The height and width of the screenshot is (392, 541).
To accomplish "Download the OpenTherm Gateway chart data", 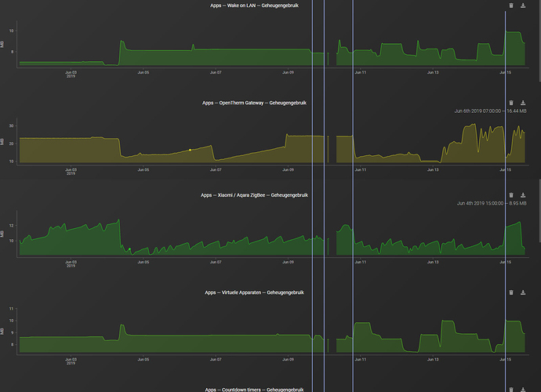I will (x=523, y=103).
